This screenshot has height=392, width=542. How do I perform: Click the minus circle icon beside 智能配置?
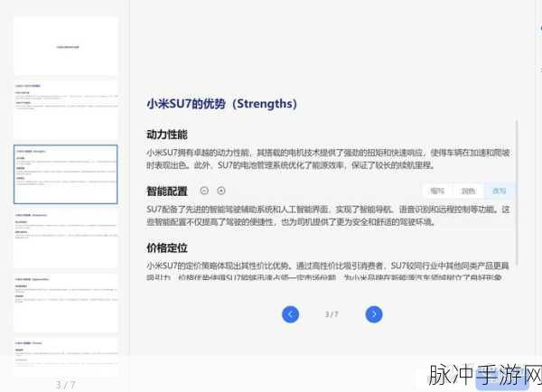click(204, 191)
